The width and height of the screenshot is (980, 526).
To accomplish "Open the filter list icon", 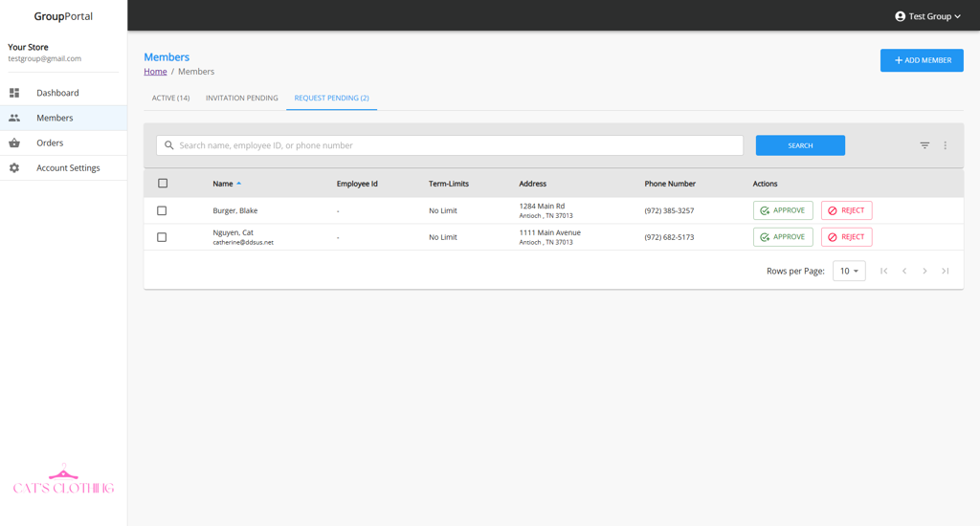I will (924, 145).
